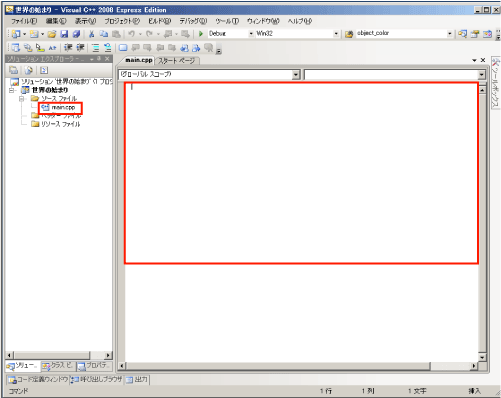Collapse the ソース ファイル folder tree node
501x398 pixels.
click(22, 99)
